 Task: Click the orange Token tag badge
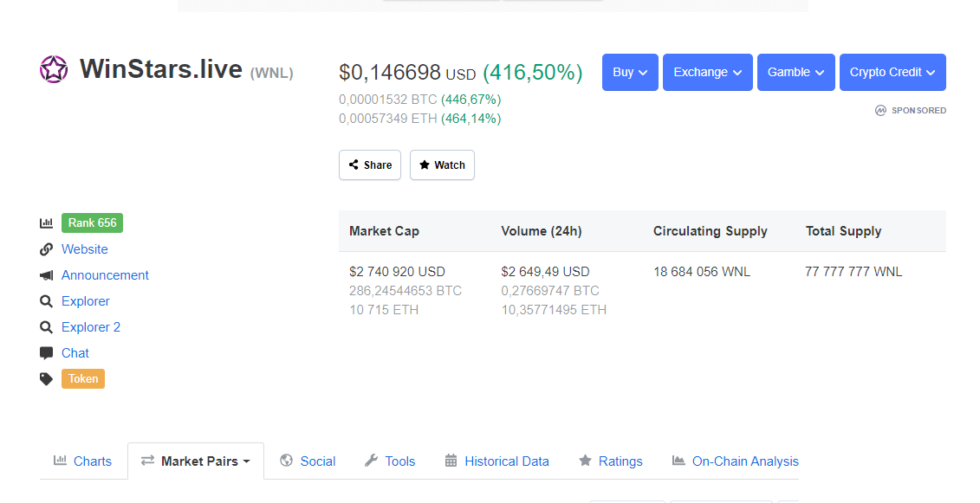point(83,378)
